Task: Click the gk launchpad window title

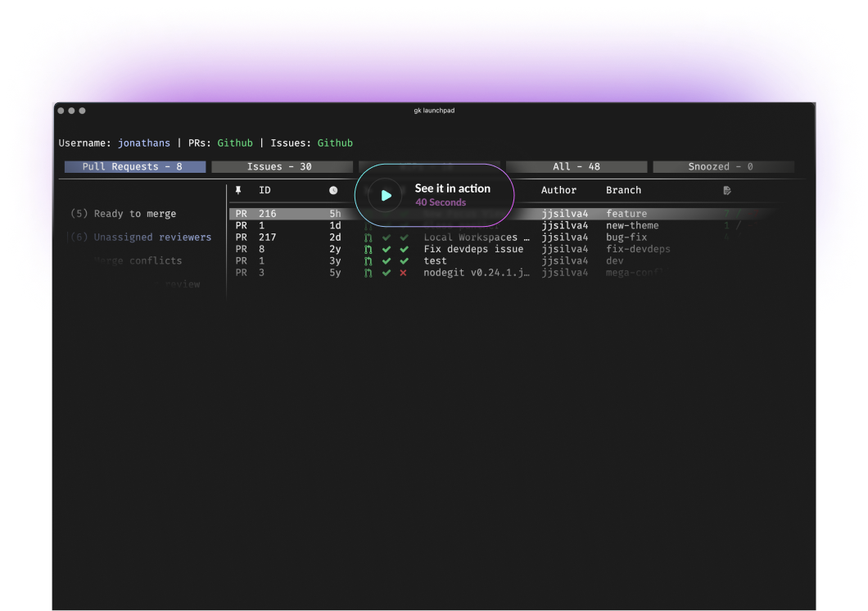Action: 434,111
